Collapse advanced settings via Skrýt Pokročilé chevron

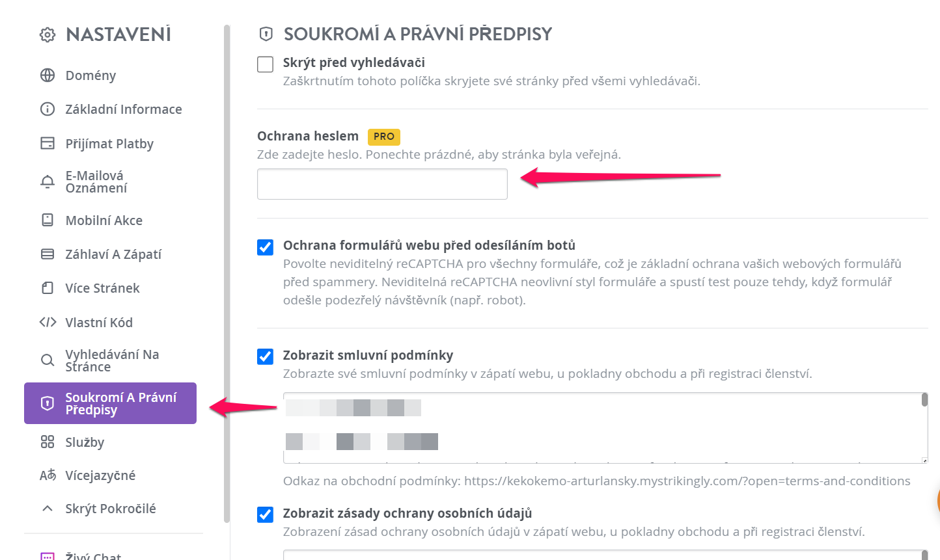coord(48,509)
